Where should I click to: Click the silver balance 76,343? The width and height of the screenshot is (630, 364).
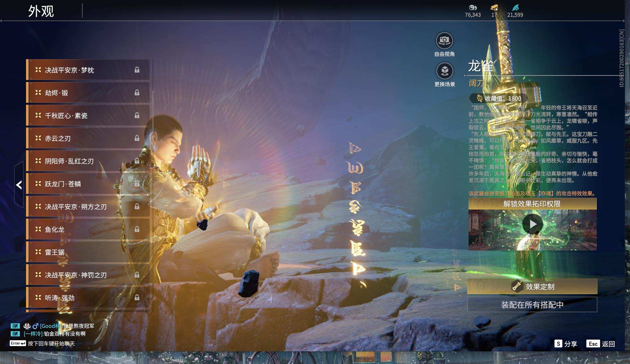point(473,15)
